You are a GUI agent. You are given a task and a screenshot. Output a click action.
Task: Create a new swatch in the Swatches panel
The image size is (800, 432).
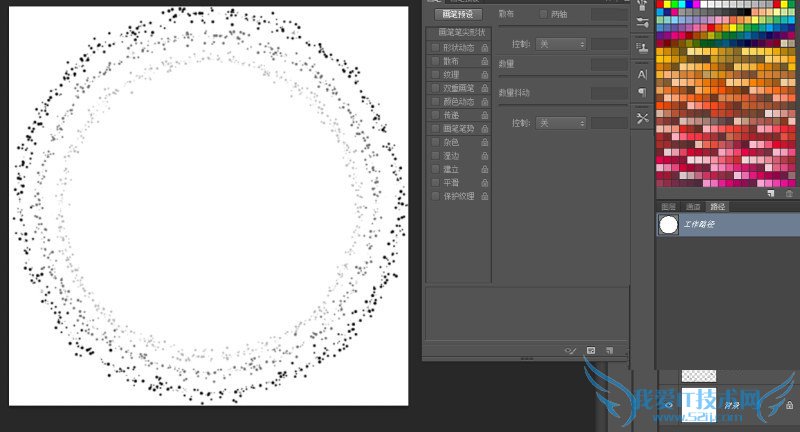[770, 193]
